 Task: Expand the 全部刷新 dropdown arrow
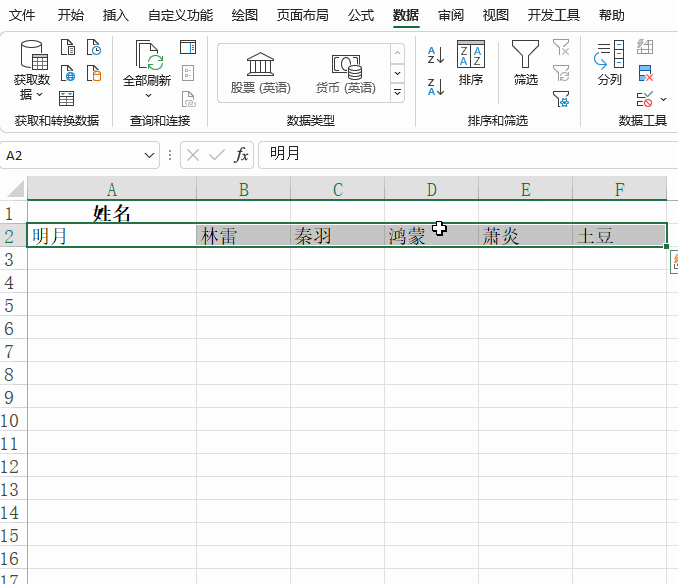[x=148, y=95]
